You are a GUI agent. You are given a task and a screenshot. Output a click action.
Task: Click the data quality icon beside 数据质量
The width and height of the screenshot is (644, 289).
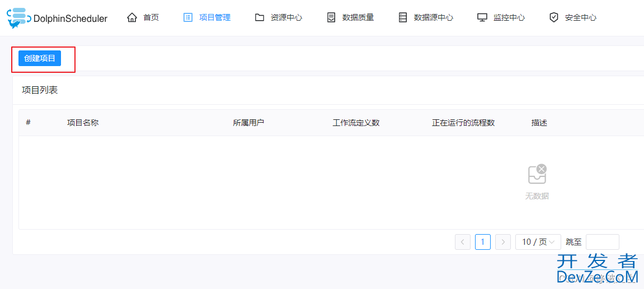click(x=331, y=17)
